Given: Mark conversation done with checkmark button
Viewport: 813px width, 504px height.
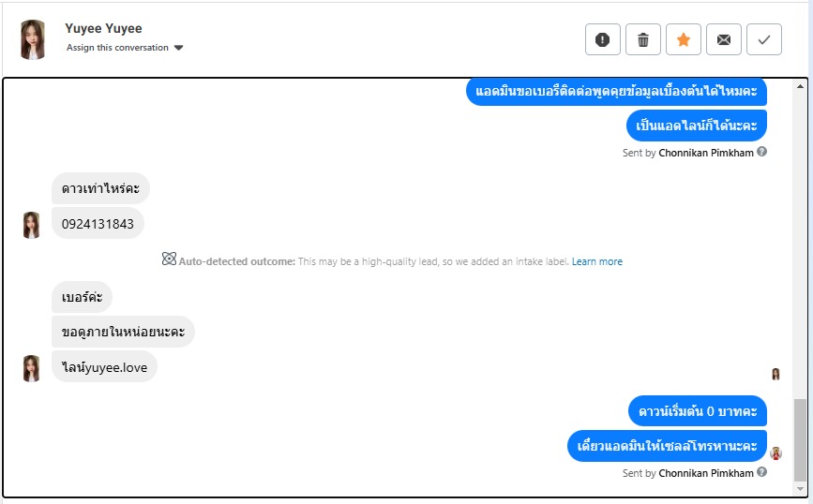Looking at the screenshot, I should pyautogui.click(x=764, y=39).
